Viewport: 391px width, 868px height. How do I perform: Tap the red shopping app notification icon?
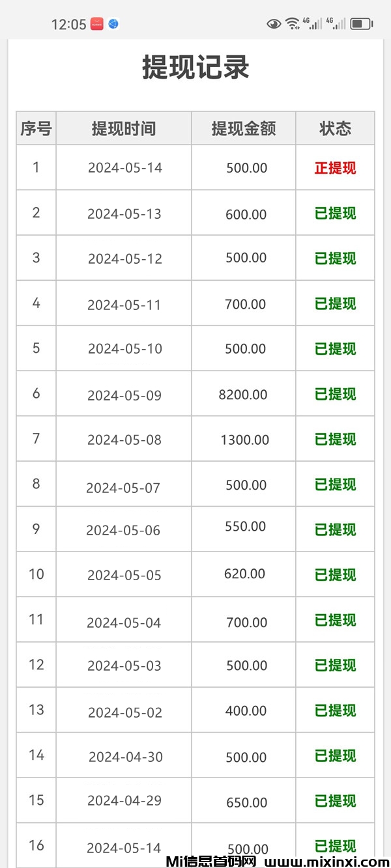(97, 24)
